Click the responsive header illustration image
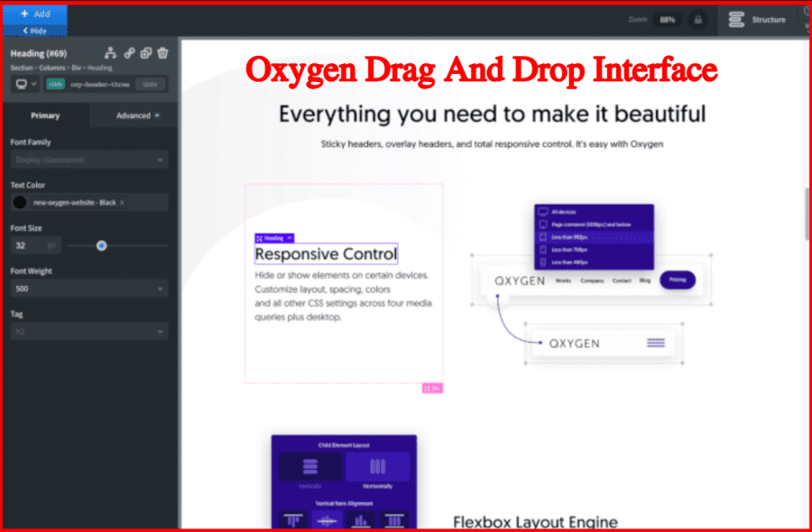812x532 pixels. (591, 284)
